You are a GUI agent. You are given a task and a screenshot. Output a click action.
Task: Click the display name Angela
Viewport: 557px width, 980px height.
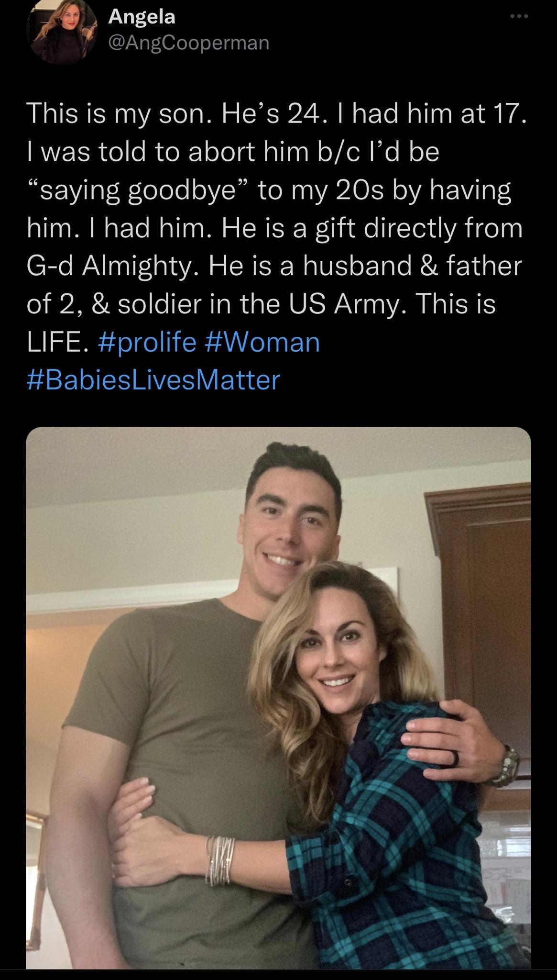[141, 18]
